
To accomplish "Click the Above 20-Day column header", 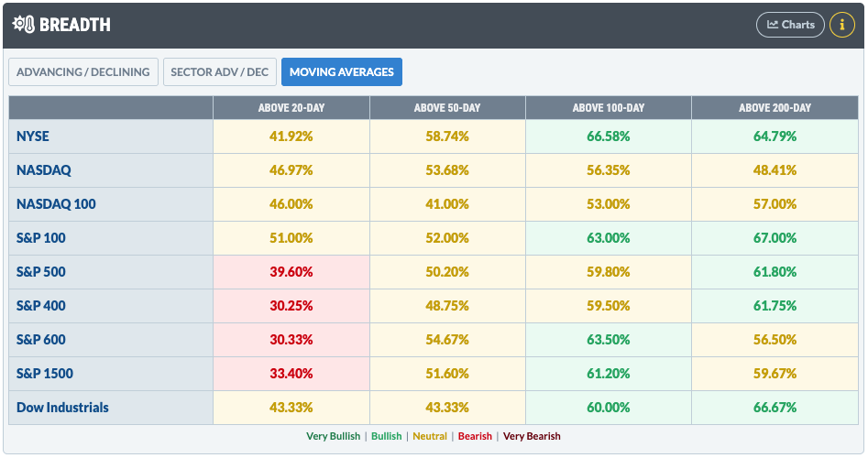I will [291, 108].
